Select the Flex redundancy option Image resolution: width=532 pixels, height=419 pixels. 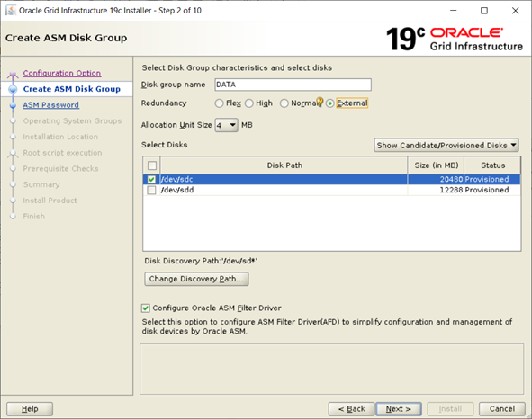click(219, 103)
